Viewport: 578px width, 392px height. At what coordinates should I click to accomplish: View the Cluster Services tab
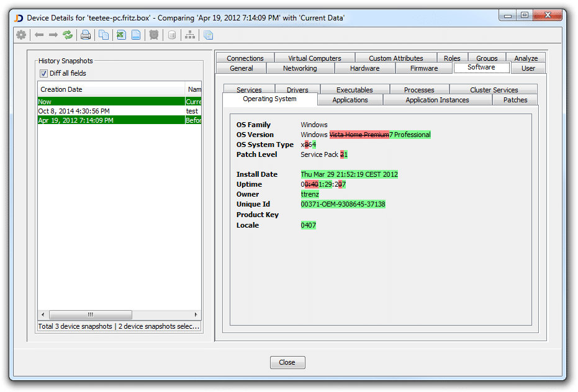[493, 89]
